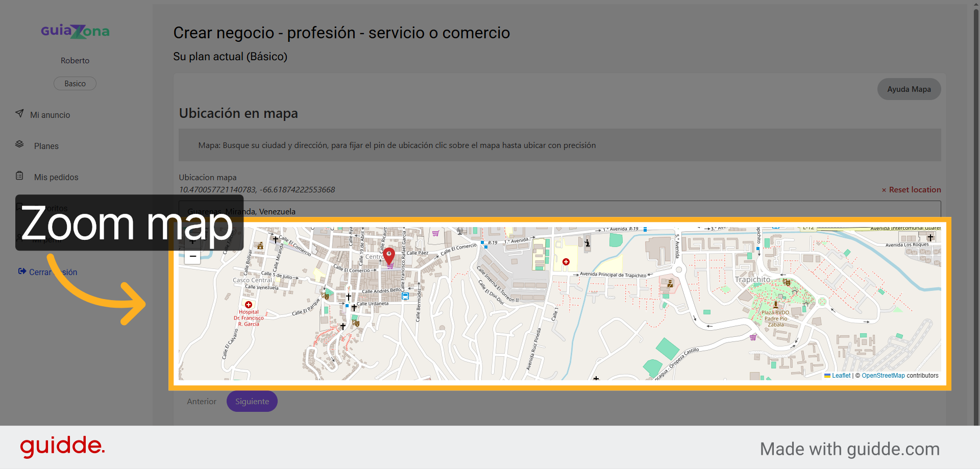Open Ayuda Mapa help
Screen dimensions: 980x469
(x=909, y=89)
